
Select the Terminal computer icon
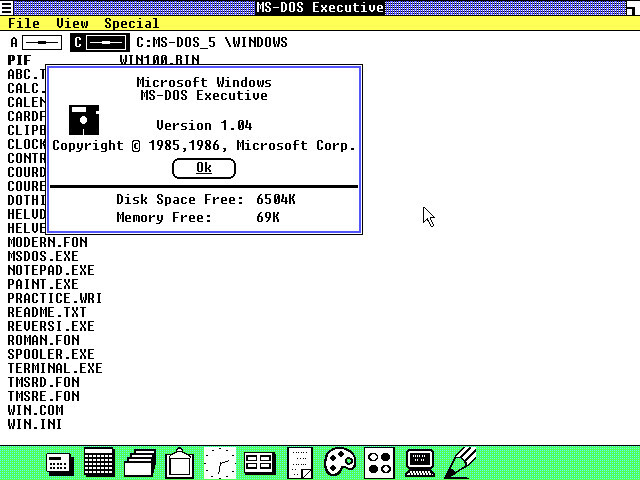[x=420, y=462]
